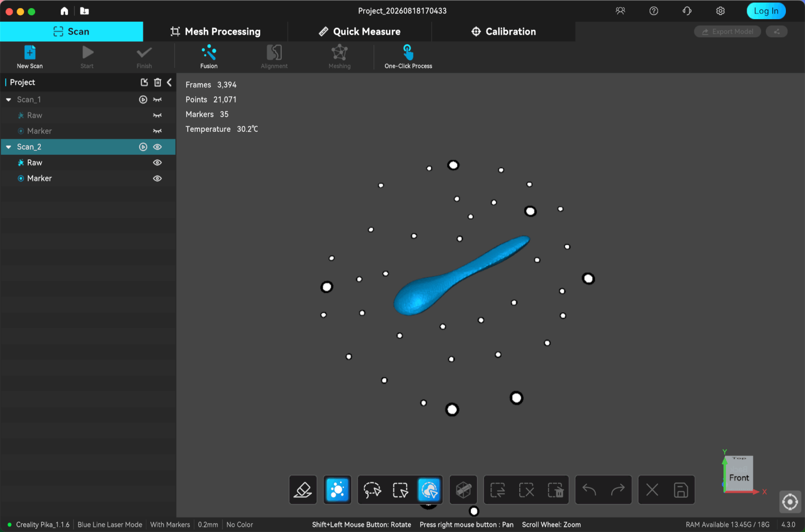The width and height of the screenshot is (805, 532).
Task: Click the Export Model button
Action: tap(728, 31)
